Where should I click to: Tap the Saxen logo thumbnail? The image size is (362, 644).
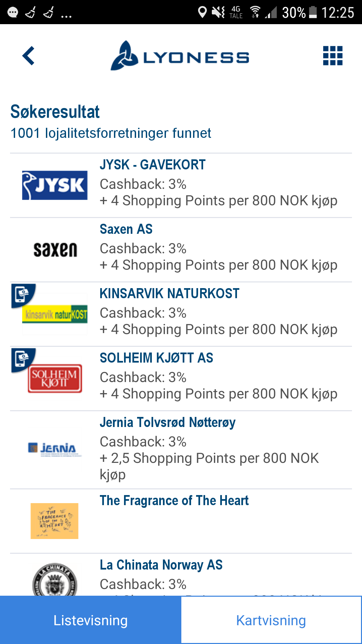(x=55, y=250)
